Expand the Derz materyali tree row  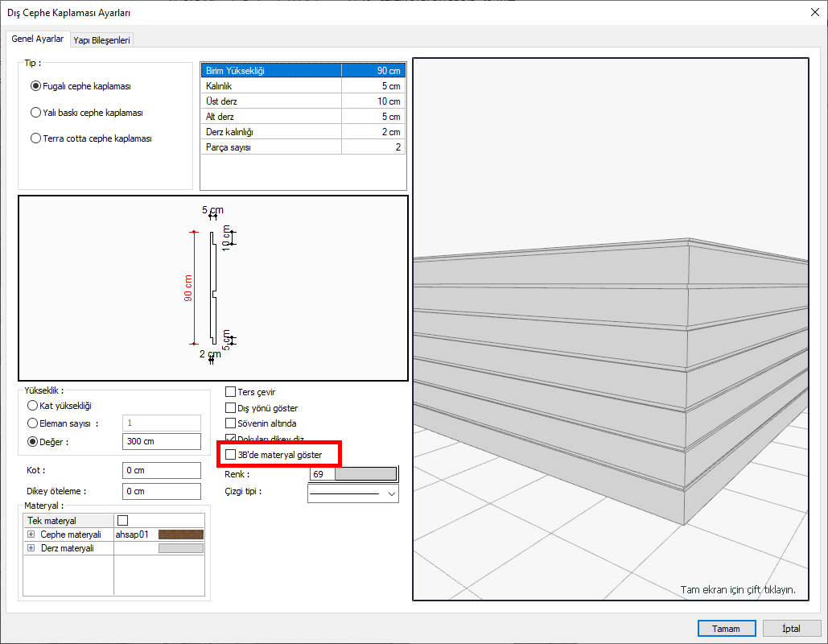(31, 548)
